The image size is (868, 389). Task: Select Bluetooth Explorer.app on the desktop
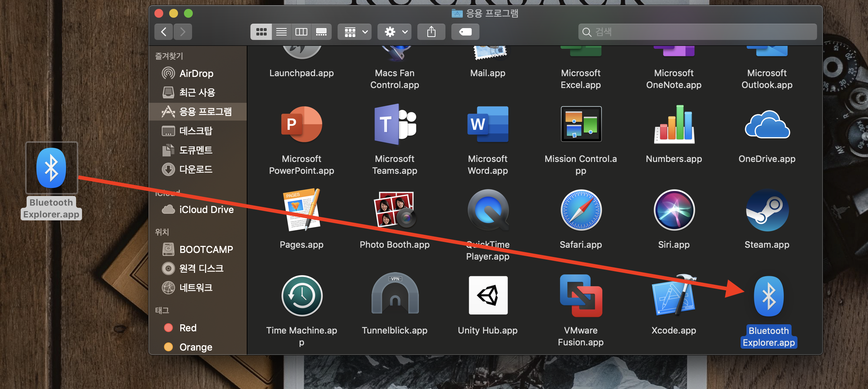coord(51,168)
